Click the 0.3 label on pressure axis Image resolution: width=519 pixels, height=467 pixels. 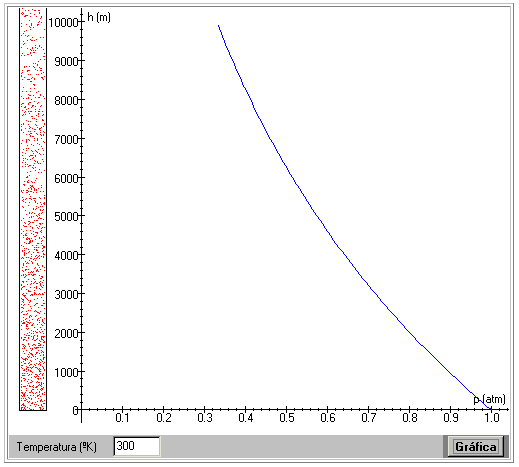(x=205, y=418)
